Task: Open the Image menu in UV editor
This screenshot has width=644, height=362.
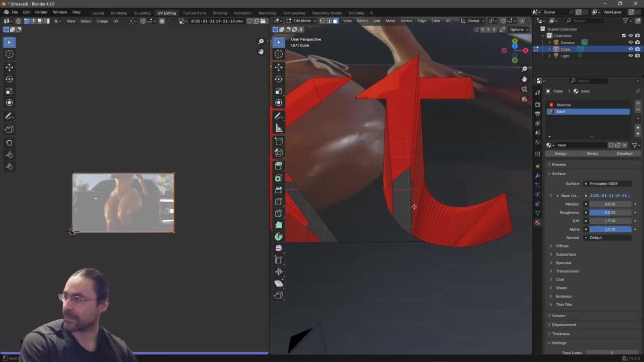Action: pyautogui.click(x=102, y=21)
